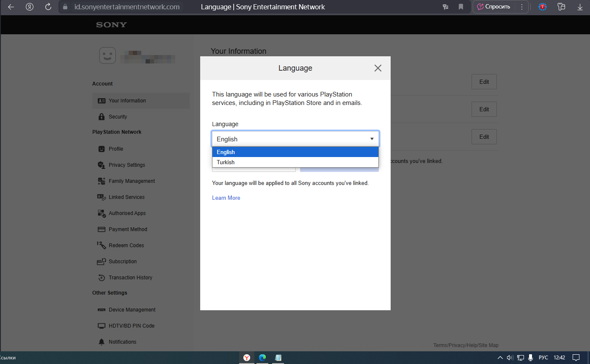Go to Your Information in sidebar
The image size is (590, 364).
pos(141,101)
